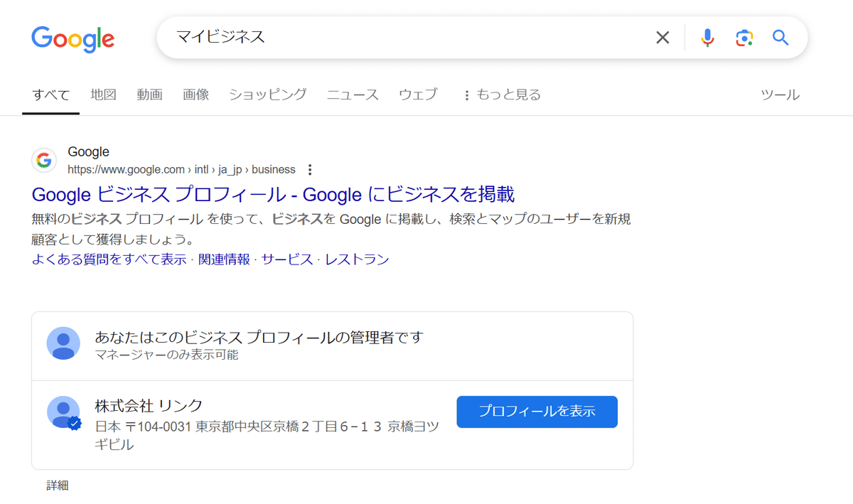The image size is (853, 504).
Task: Open three-dot menu beside result URL
Action: [309, 170]
